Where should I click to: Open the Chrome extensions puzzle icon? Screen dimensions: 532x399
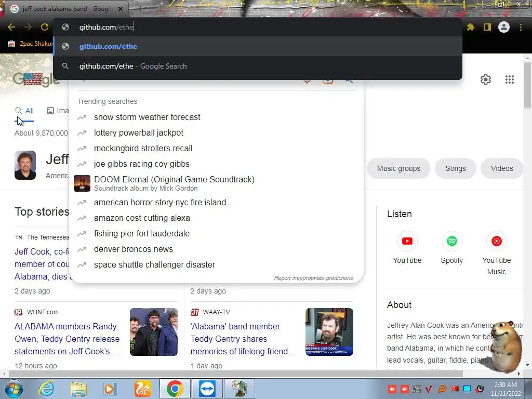pos(470,27)
